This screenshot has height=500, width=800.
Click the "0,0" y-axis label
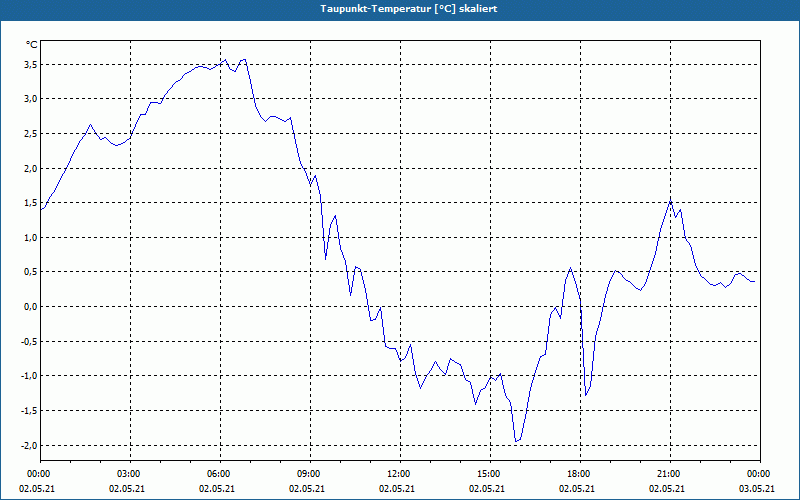31,307
